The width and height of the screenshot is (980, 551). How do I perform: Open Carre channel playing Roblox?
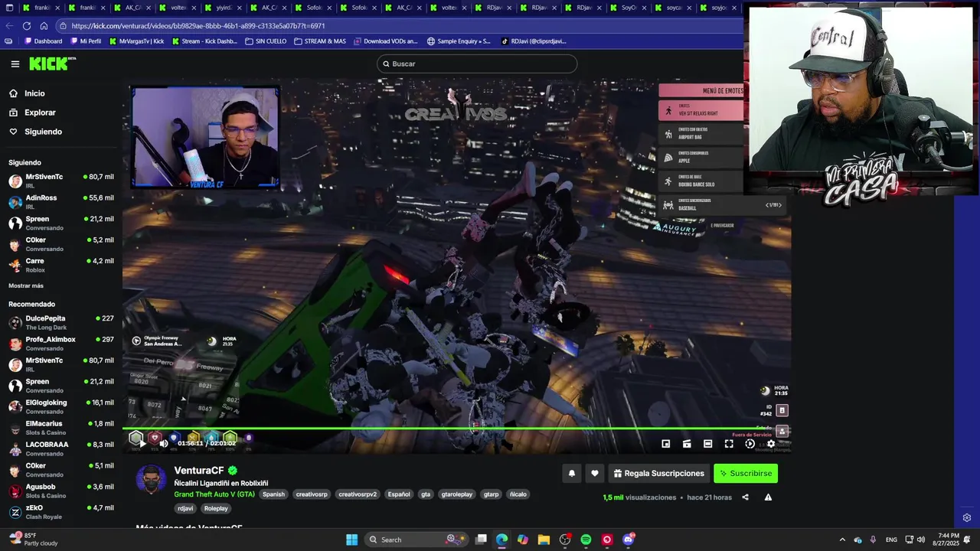(x=61, y=265)
